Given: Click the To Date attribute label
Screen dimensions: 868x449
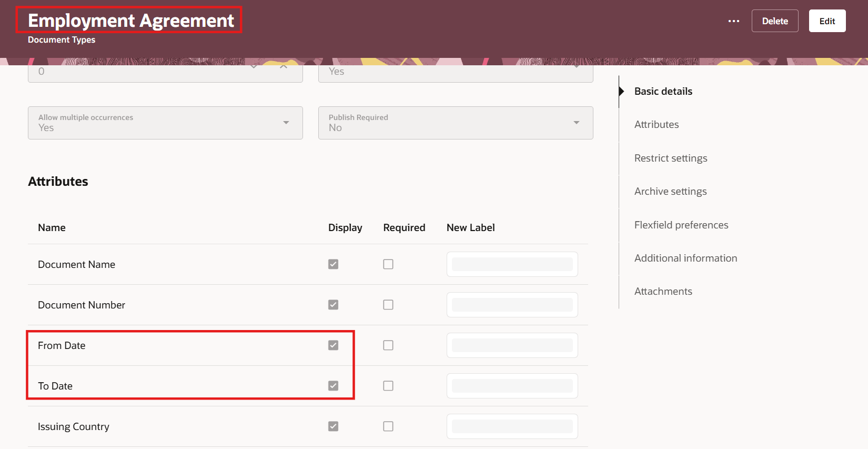Looking at the screenshot, I should tap(55, 386).
